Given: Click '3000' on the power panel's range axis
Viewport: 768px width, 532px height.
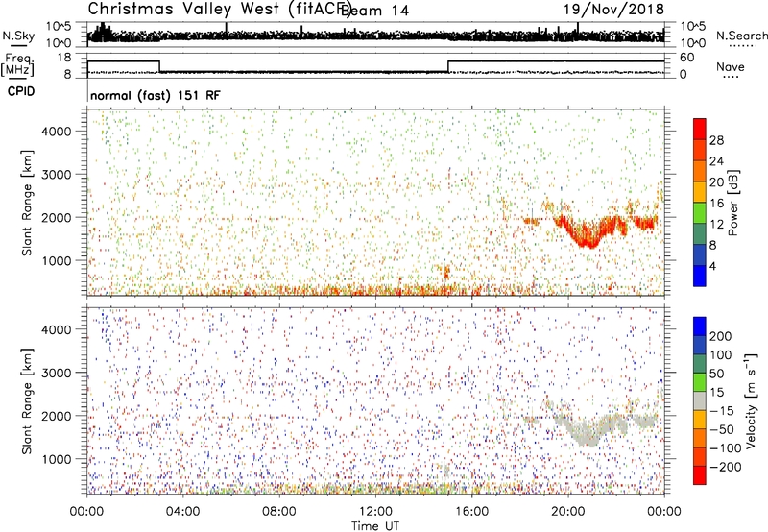Looking at the screenshot, I should (57, 175).
